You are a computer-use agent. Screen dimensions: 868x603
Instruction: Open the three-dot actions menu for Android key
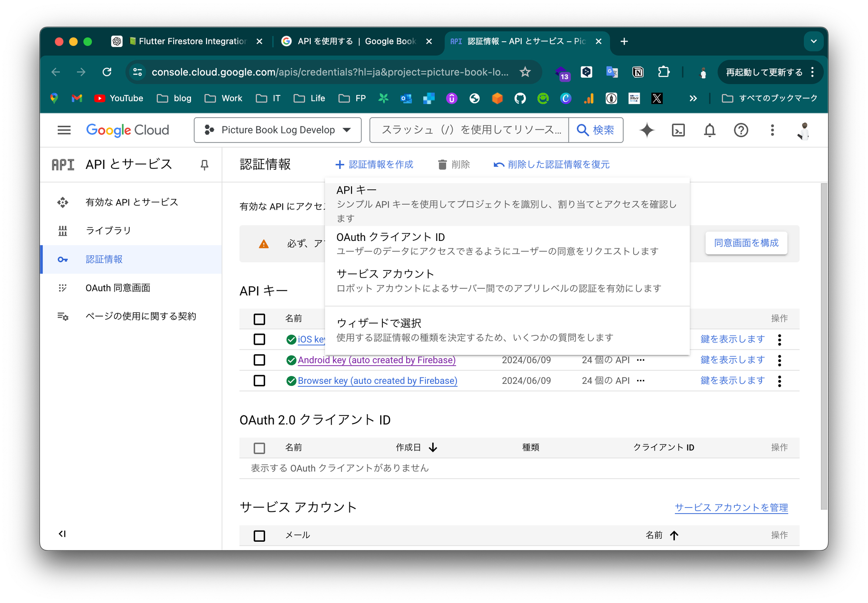779,360
